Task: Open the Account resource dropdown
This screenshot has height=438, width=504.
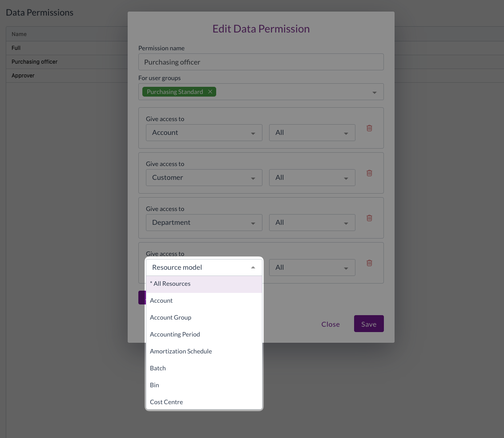Action: tap(204, 133)
